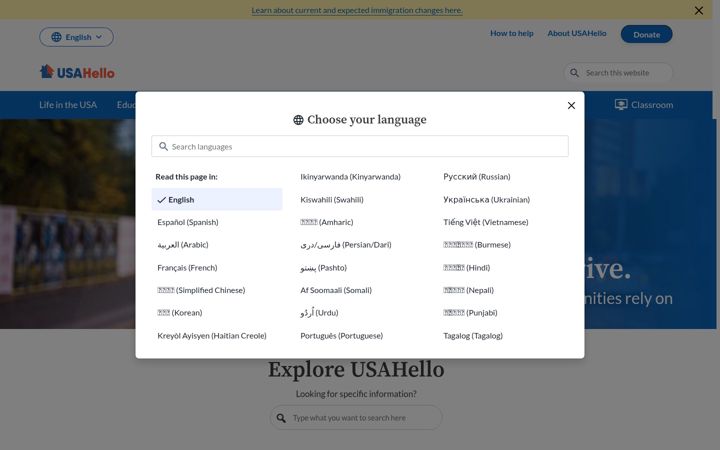Open the immigration changes announcement link
The height and width of the screenshot is (450, 720).
[357, 10]
